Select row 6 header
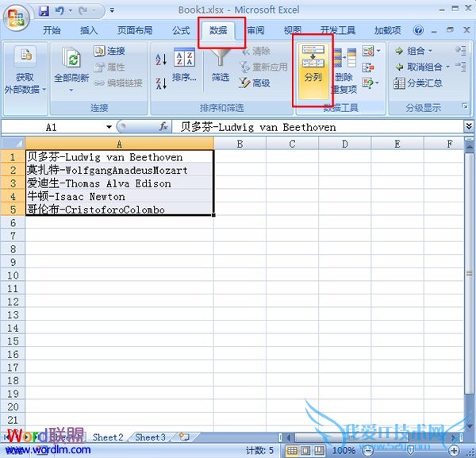476x458 pixels. 13,223
